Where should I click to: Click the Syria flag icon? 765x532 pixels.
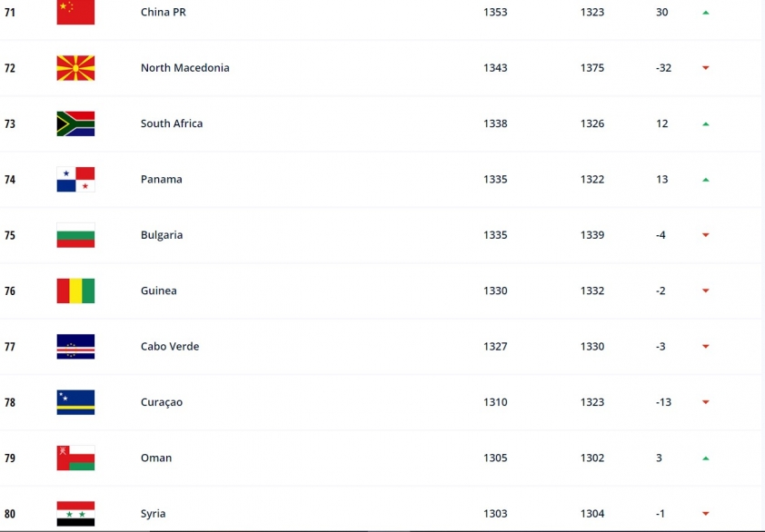[x=75, y=514]
